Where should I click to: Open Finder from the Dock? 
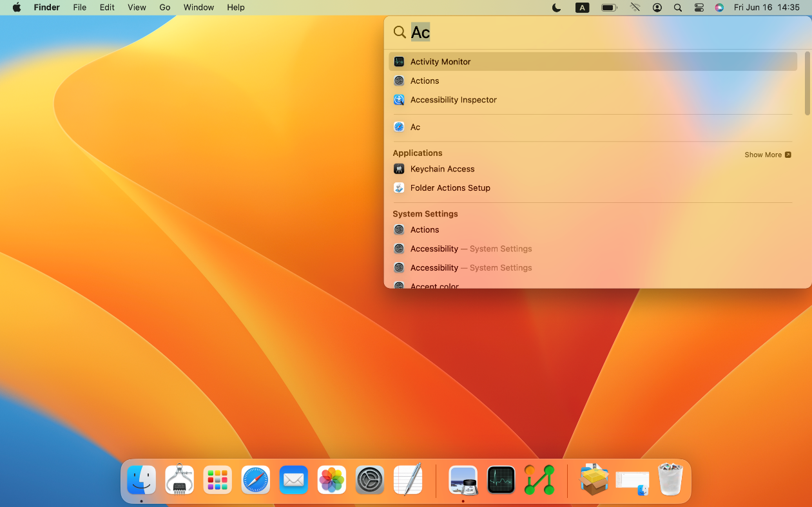coord(141,480)
